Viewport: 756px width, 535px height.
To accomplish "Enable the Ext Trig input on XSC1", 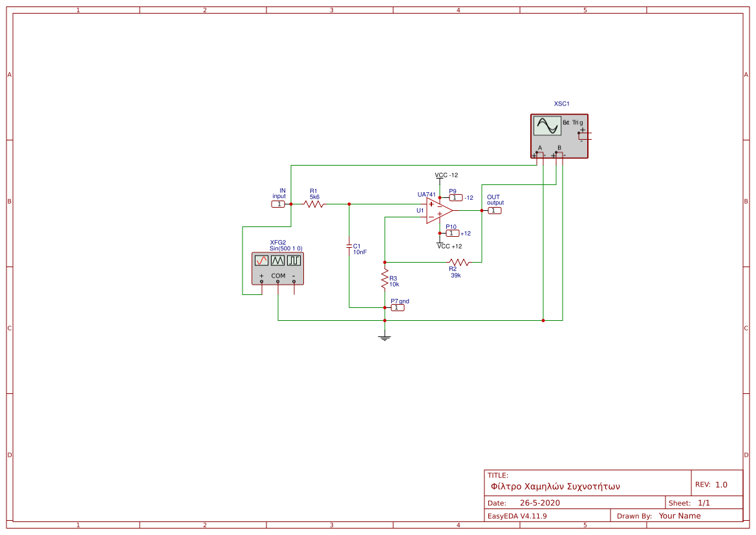I will pyautogui.click(x=579, y=133).
